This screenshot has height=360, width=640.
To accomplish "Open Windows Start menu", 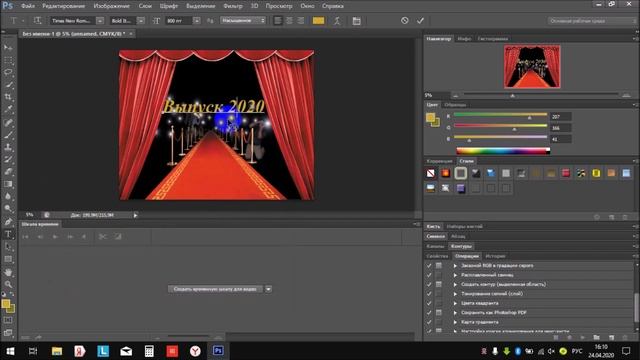I will (10, 351).
